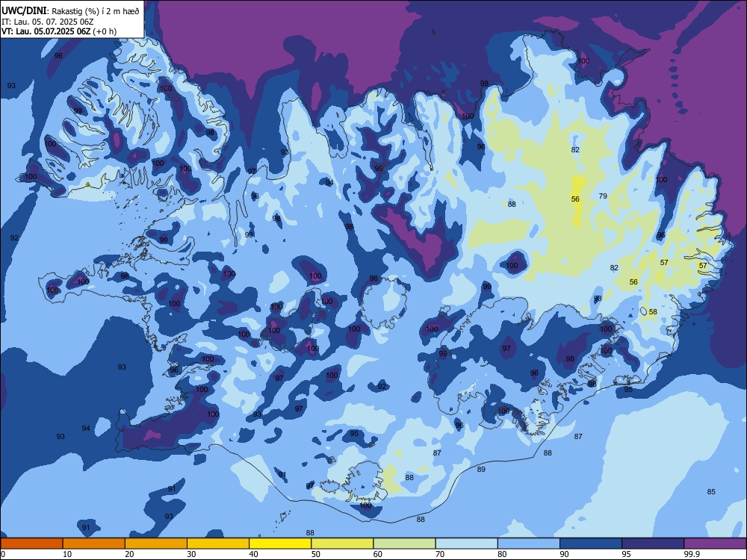Click the '79' humidity value on the map

click(603, 196)
